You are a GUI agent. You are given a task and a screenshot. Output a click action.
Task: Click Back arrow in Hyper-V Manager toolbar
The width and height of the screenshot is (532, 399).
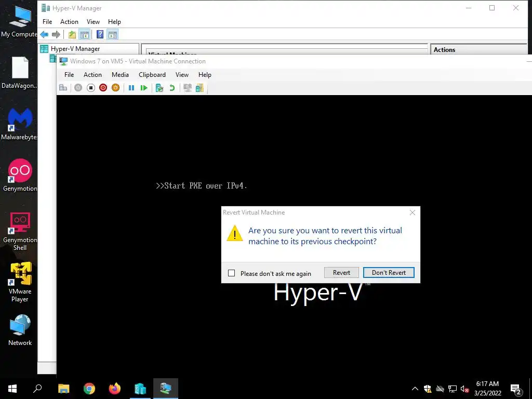(x=44, y=34)
